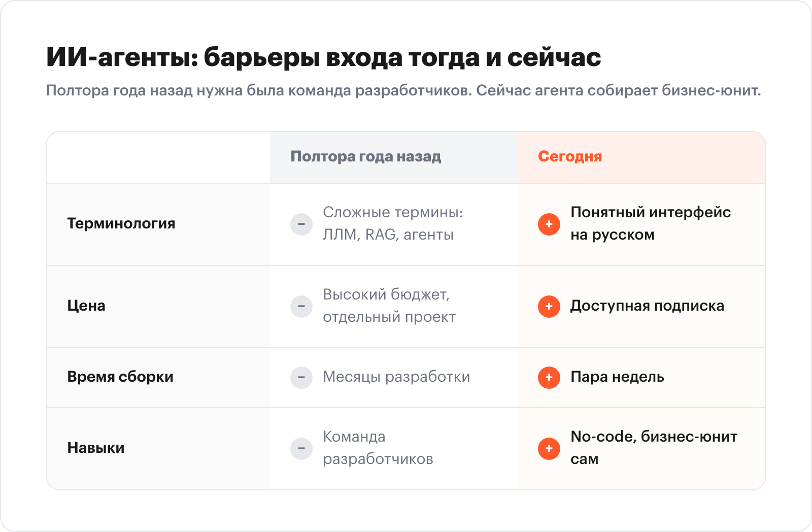Click the minus icon beside "Высокий бюджет"
812x532 pixels.
[301, 307]
